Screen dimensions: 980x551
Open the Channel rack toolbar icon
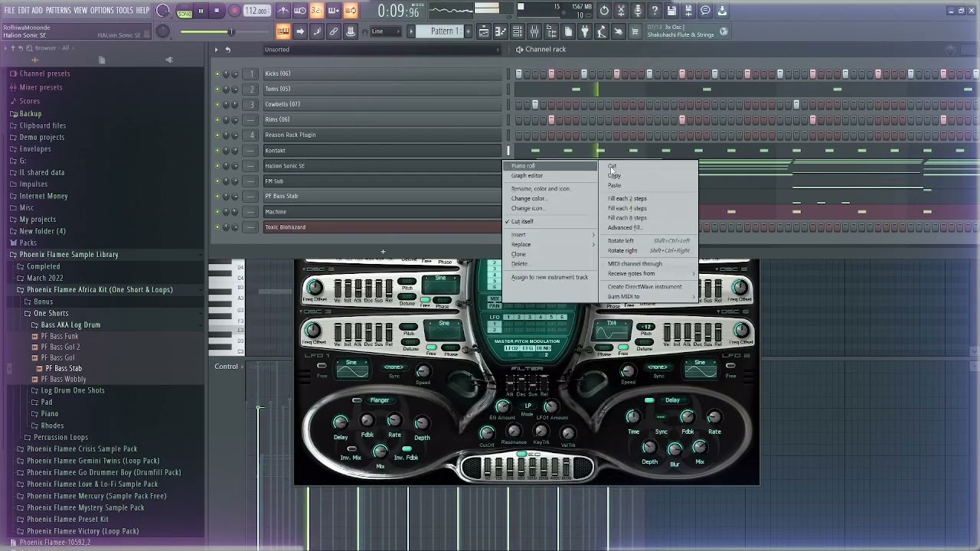point(518,31)
